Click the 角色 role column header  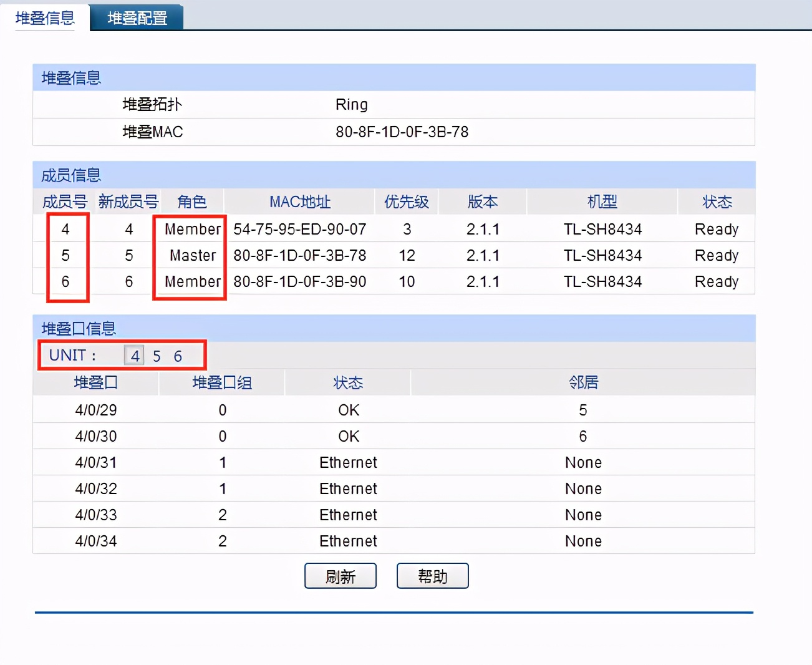[x=191, y=201]
